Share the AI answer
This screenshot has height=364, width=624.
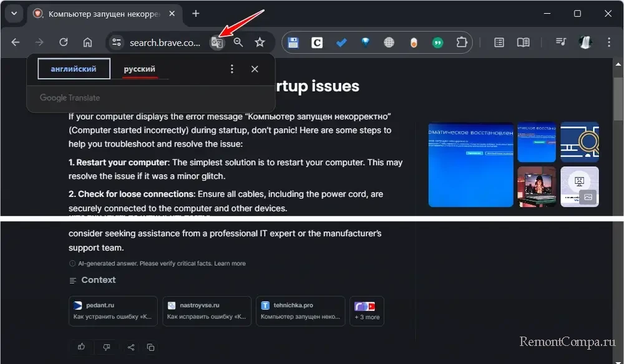click(x=130, y=347)
